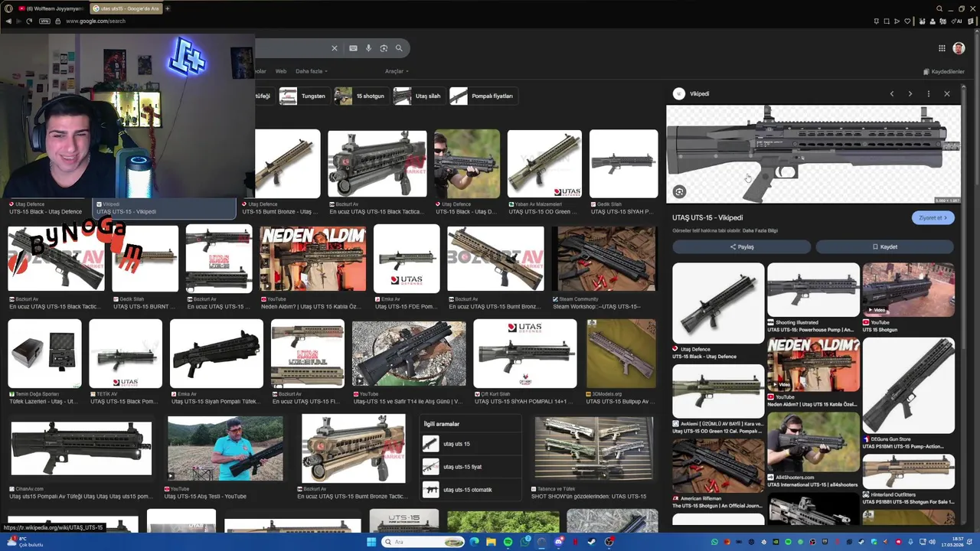Image resolution: width=980 pixels, height=551 pixels.
Task: Open the 3DModels.org bullpup result thumbnail
Action: pyautogui.click(x=620, y=354)
